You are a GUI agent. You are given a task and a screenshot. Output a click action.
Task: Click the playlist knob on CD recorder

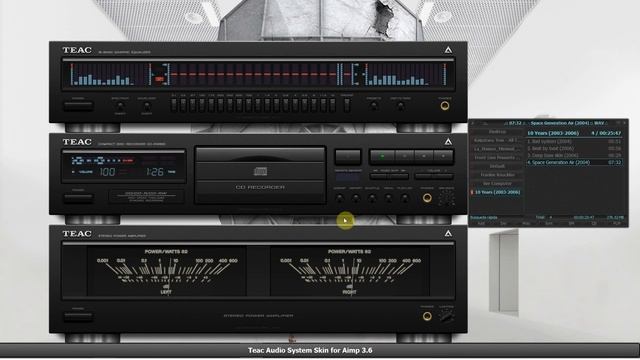pyautogui.click(x=404, y=198)
